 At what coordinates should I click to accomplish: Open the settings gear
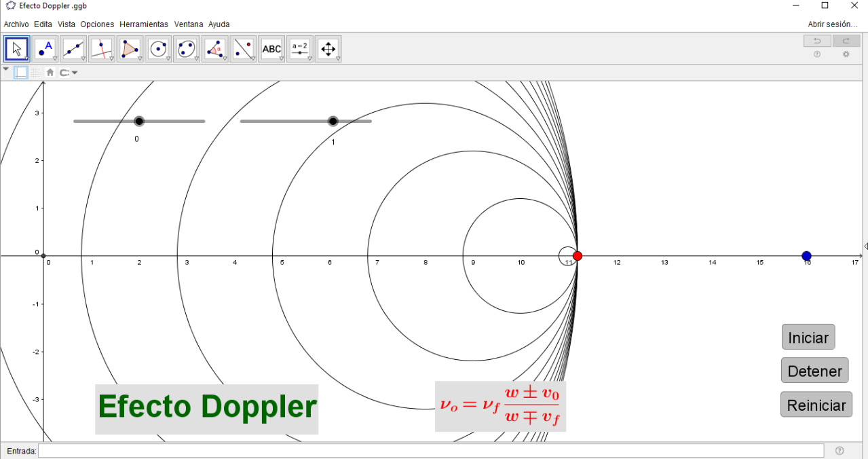[846, 54]
